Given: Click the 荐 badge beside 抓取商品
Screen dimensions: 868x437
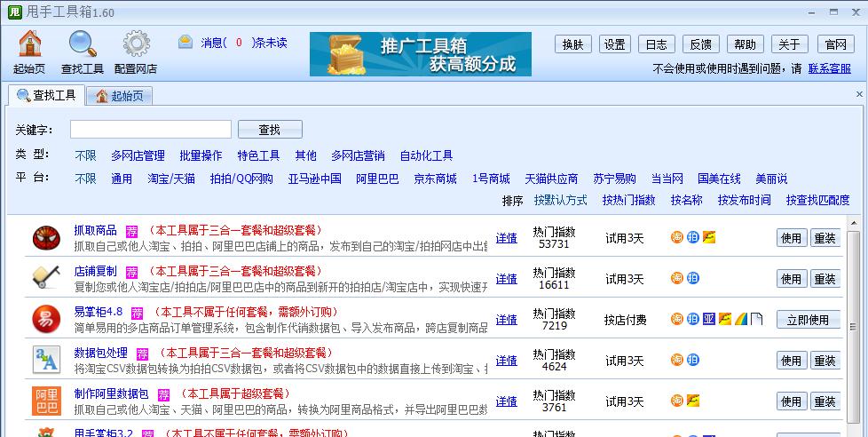Looking at the screenshot, I should 131,231.
